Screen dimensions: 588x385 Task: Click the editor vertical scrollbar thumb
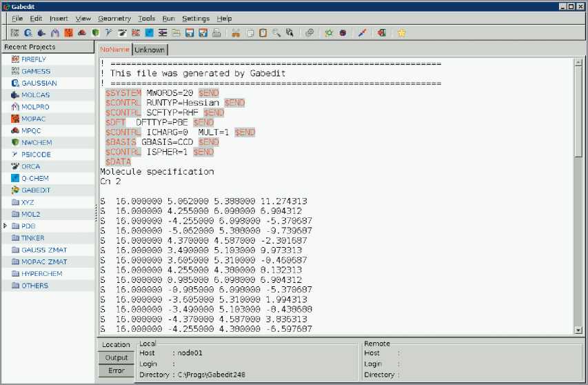coord(578,112)
